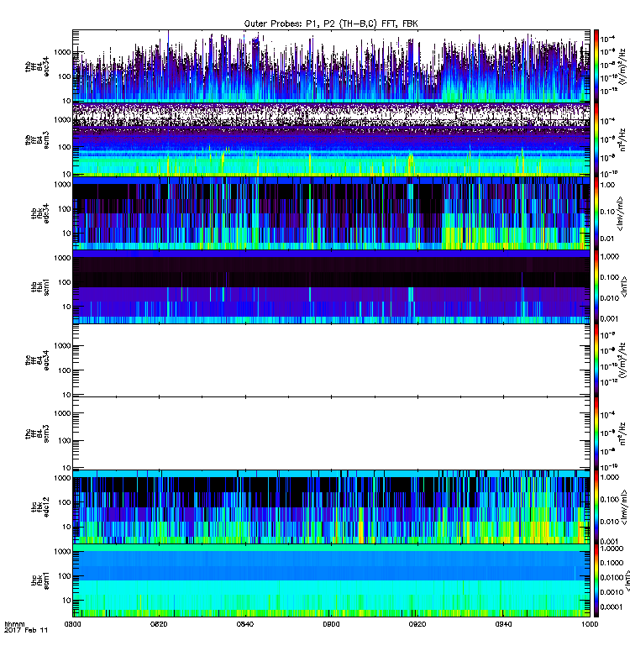Select the 0920 time axis label

coord(417,624)
